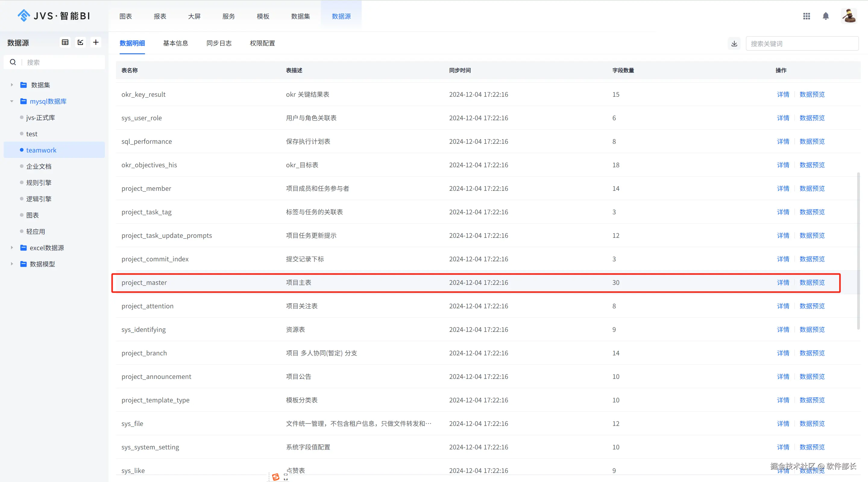This screenshot has width=868, height=482.
Task: Click the chart import icon beside 数据源 title
Action: coord(80,43)
